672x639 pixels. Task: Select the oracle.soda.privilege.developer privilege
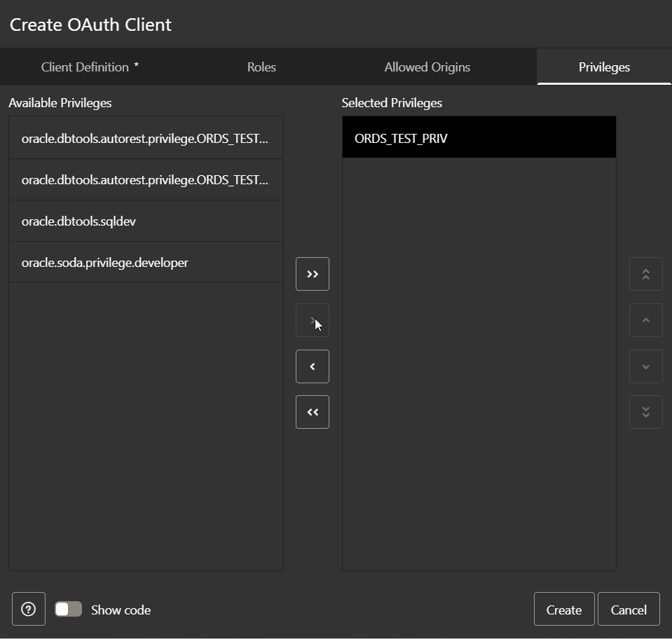click(145, 262)
